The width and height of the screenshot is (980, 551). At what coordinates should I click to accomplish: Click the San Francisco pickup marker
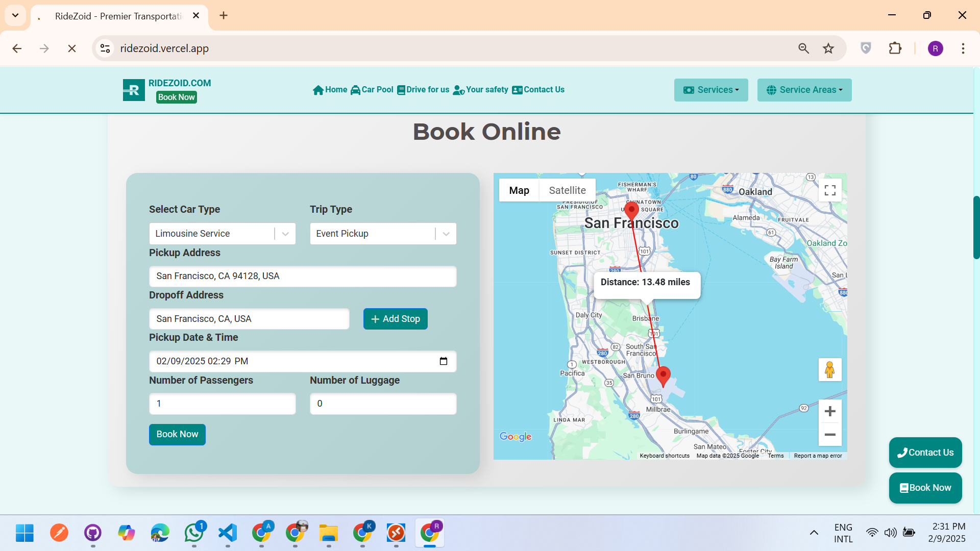(632, 211)
